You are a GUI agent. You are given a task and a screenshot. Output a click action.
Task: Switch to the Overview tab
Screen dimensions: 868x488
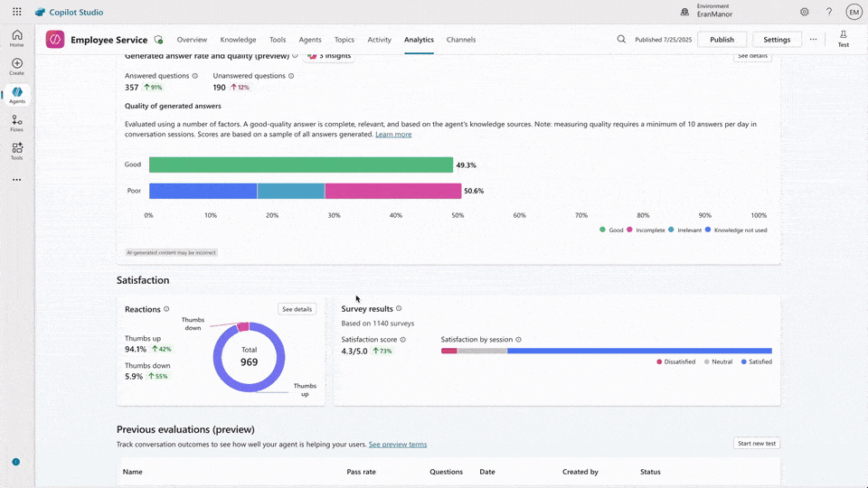click(x=192, y=40)
